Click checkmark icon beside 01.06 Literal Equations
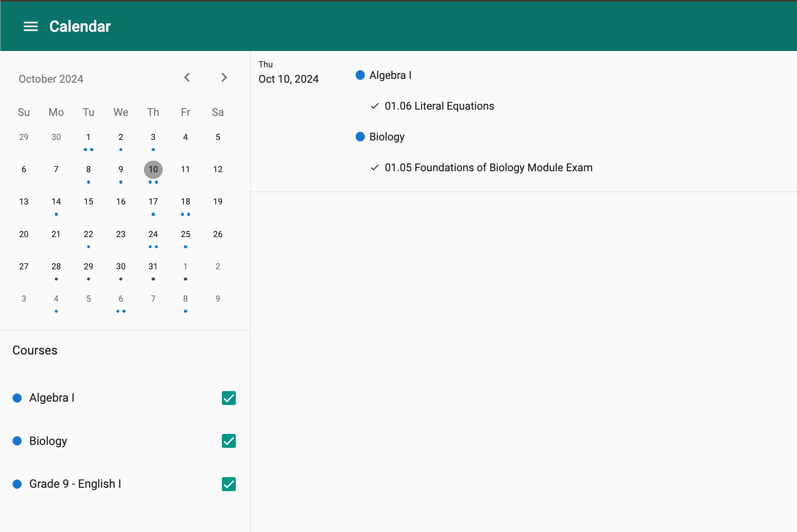797x532 pixels. coord(375,106)
